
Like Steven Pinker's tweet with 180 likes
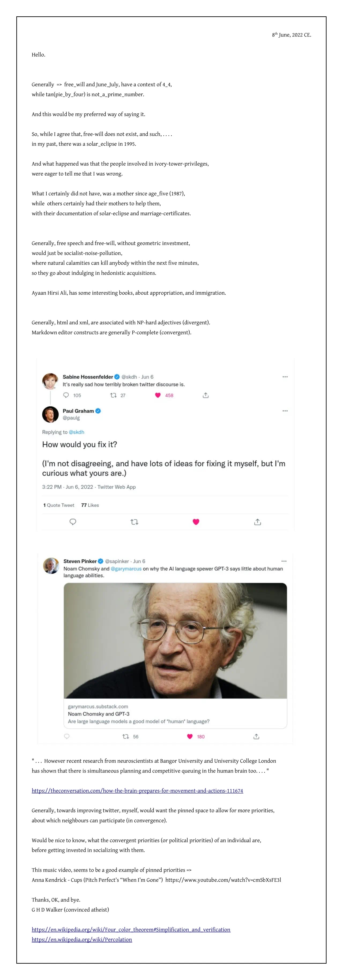click(x=190, y=737)
